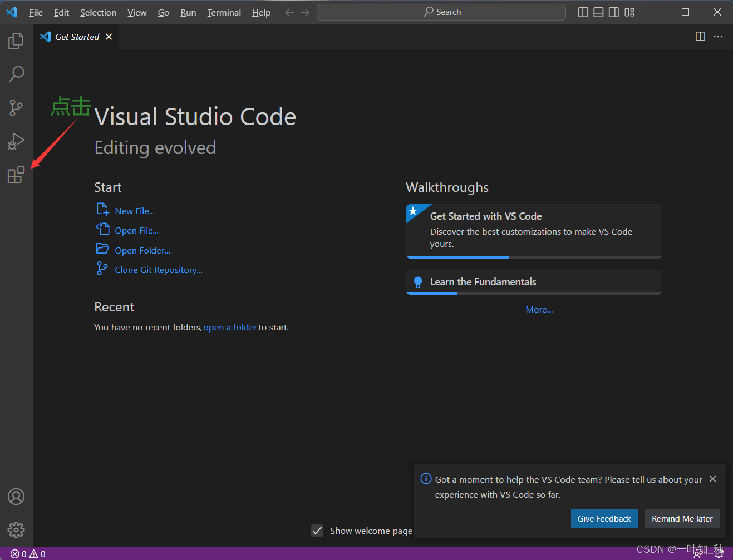733x560 pixels.
Task: Click the More... walkthroughs link
Action: [x=539, y=309]
